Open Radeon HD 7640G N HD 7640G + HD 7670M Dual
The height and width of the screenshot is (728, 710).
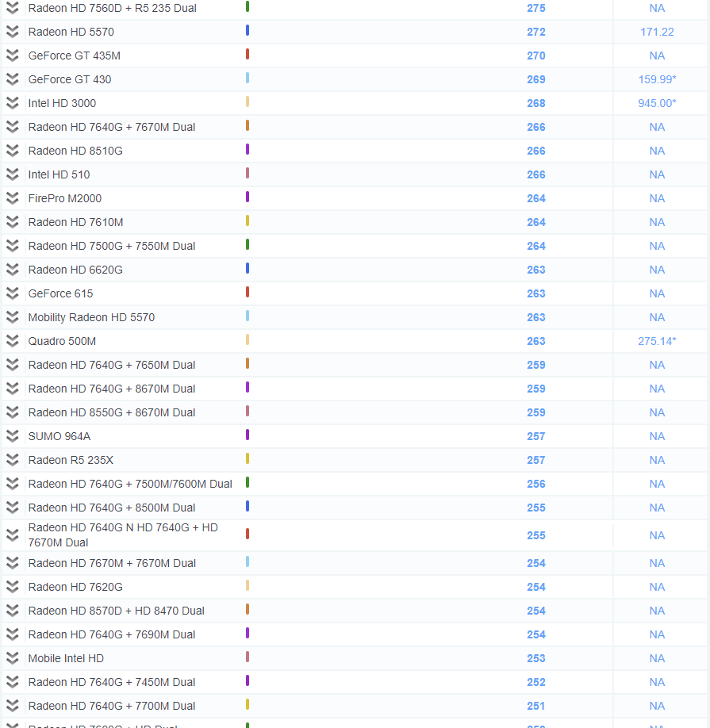point(123,535)
